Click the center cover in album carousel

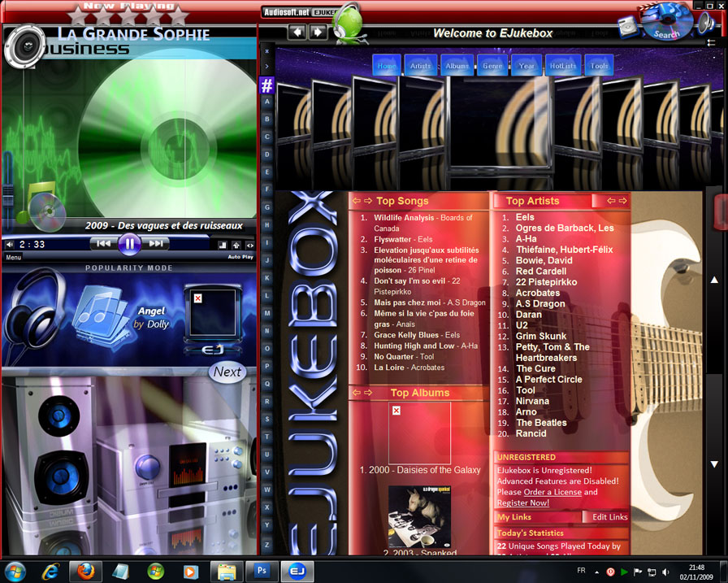point(500,123)
